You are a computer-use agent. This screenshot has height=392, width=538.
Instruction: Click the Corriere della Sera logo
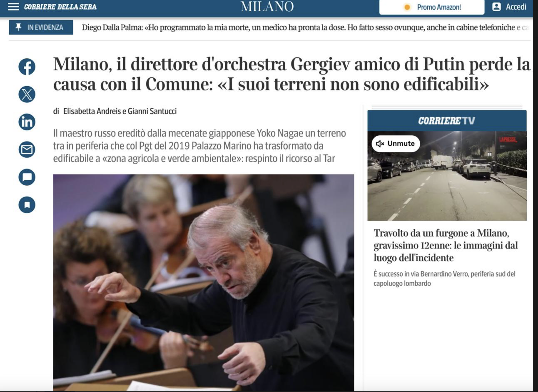60,7
